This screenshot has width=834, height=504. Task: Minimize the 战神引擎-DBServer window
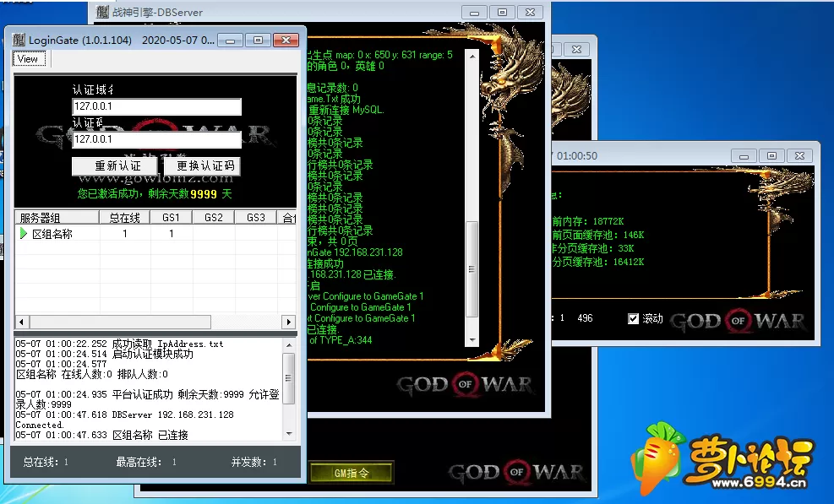pyautogui.click(x=474, y=12)
